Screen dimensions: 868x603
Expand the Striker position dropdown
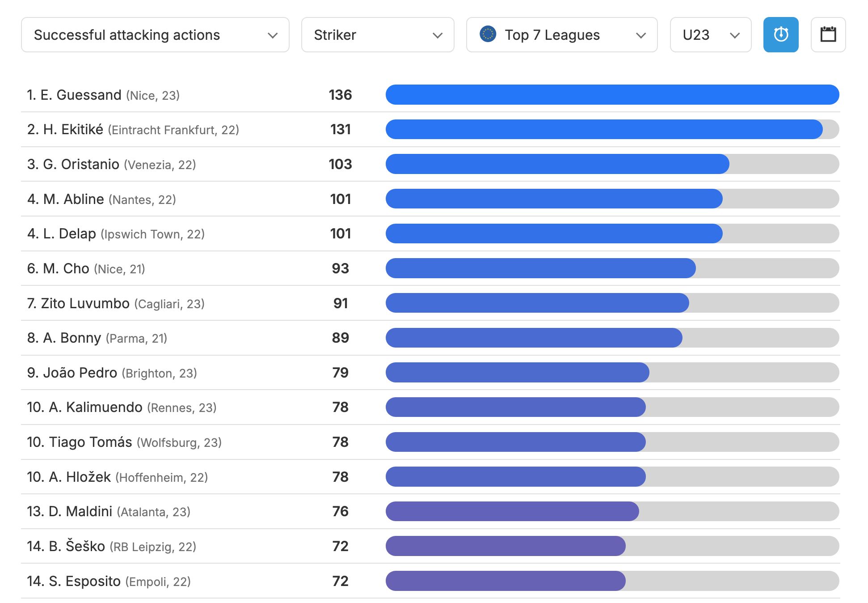pyautogui.click(x=377, y=35)
